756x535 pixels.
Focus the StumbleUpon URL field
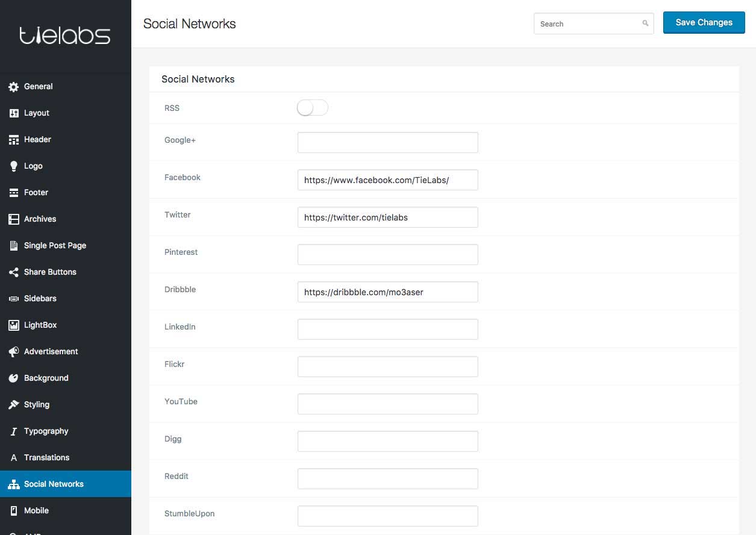coord(388,516)
